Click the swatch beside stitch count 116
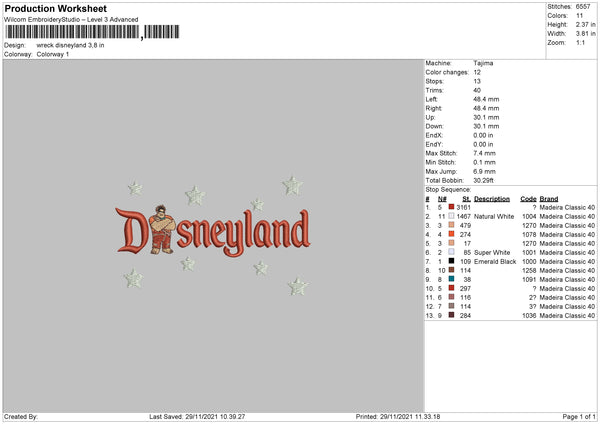 point(452,297)
